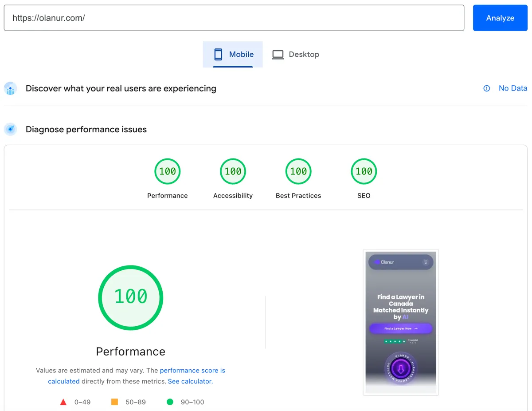532x411 pixels.
Task: Click the Analyze button
Action: pyautogui.click(x=500, y=18)
